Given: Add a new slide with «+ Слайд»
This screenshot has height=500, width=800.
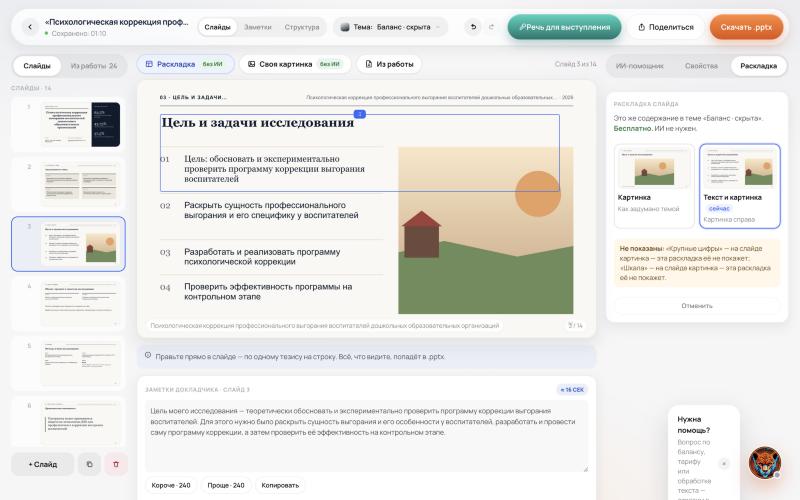Looking at the screenshot, I should coord(43,464).
